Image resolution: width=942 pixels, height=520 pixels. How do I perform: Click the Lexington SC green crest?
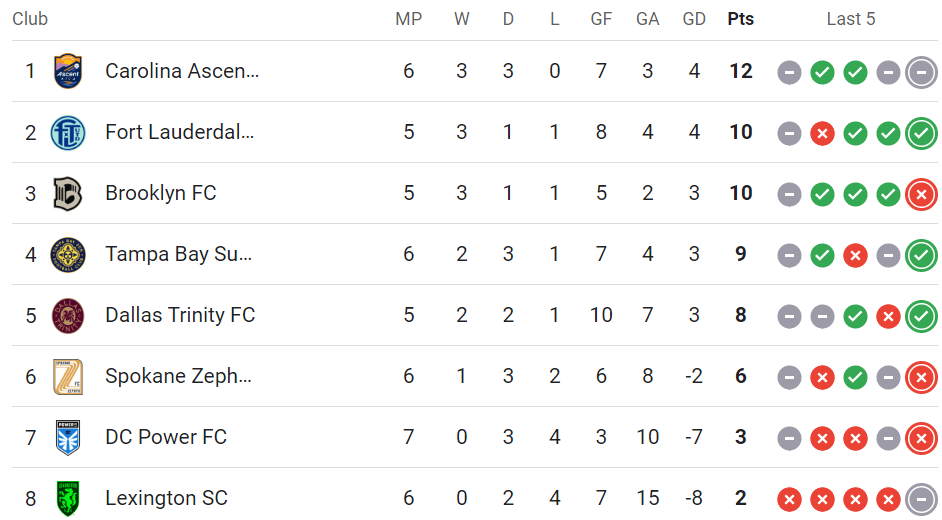coord(68,498)
